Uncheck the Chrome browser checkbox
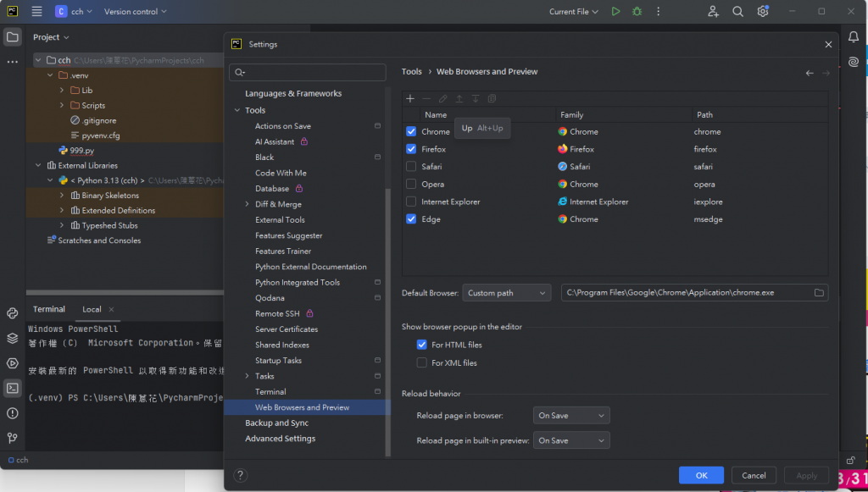 pos(411,131)
